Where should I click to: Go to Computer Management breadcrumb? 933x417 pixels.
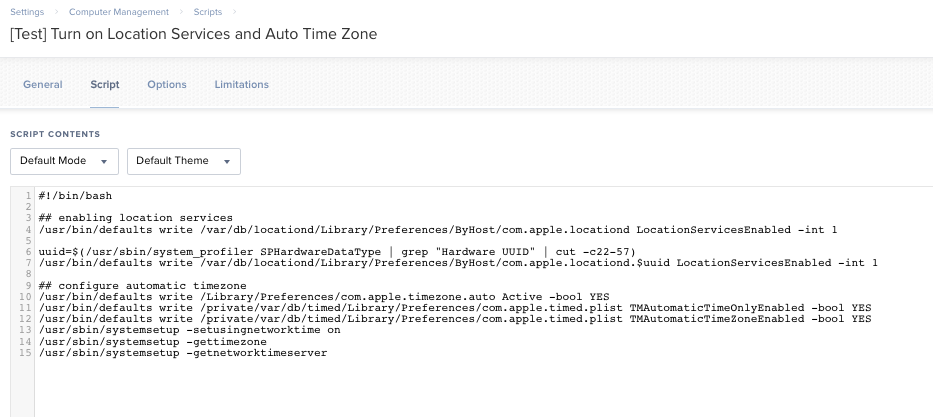(118, 12)
